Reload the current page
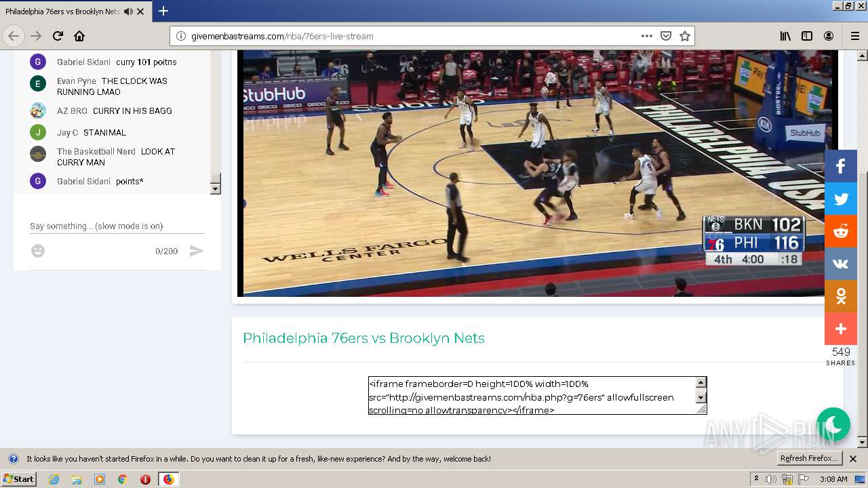Image resolution: width=868 pixels, height=488 pixels. click(58, 36)
